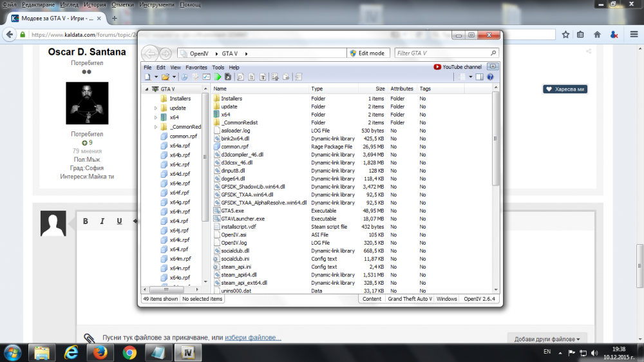Click the Italic button in forum editor
This screenshot has height=362, width=644.
pyautogui.click(x=102, y=221)
